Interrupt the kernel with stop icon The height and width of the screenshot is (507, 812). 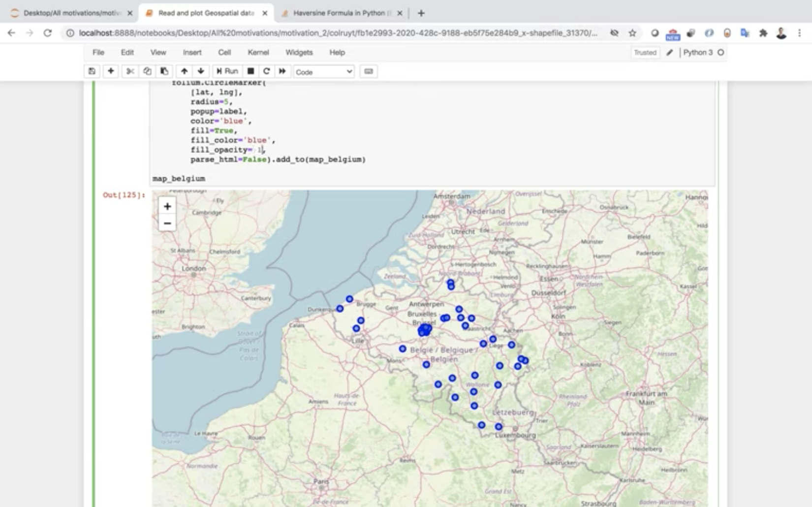(x=250, y=71)
